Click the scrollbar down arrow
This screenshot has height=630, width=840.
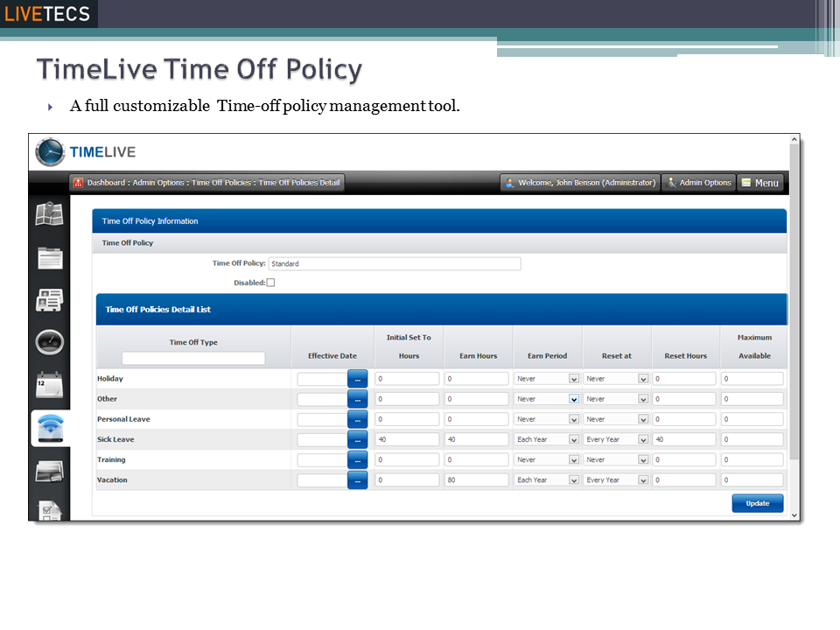794,515
